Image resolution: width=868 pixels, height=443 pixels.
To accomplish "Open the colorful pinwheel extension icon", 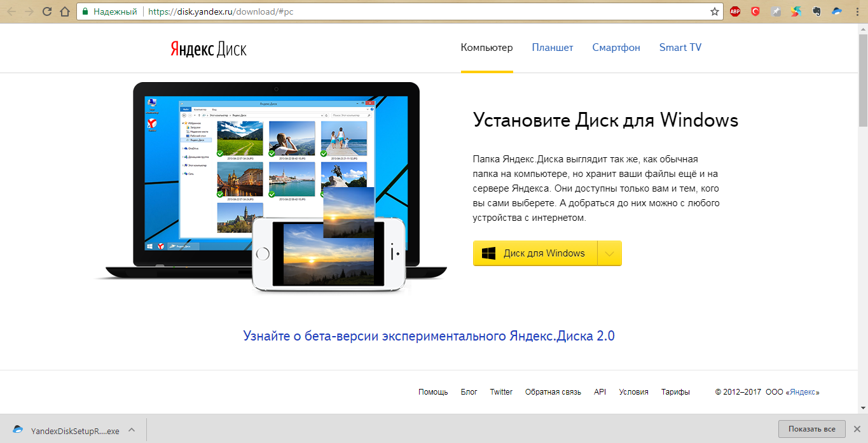I will coord(796,11).
